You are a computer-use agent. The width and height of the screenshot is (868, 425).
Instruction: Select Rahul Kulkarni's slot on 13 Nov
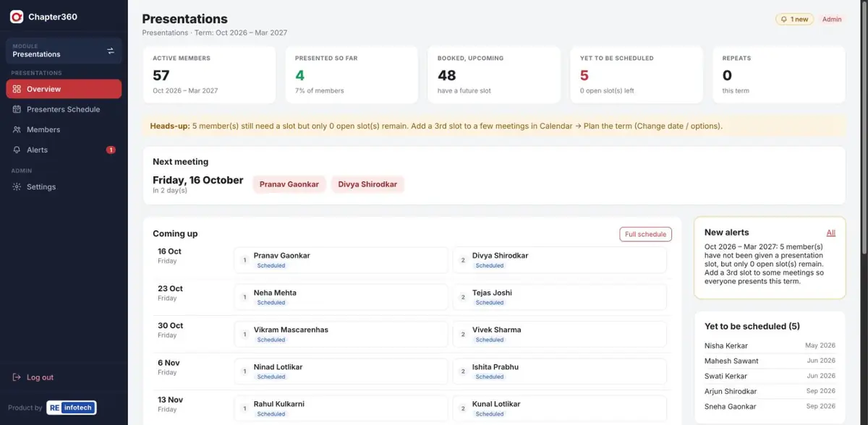pyautogui.click(x=341, y=408)
